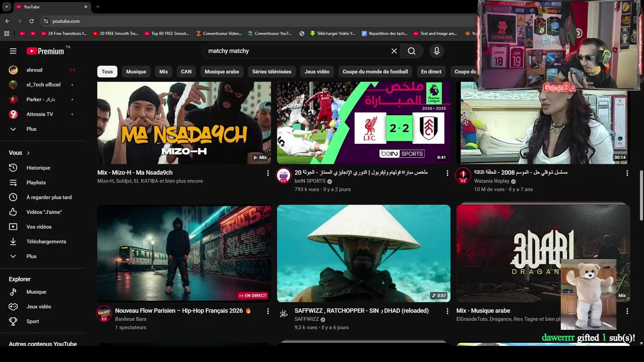The width and height of the screenshot is (644, 362).
Task: Click the page vertical scrollbar thumb
Action: click(641, 195)
